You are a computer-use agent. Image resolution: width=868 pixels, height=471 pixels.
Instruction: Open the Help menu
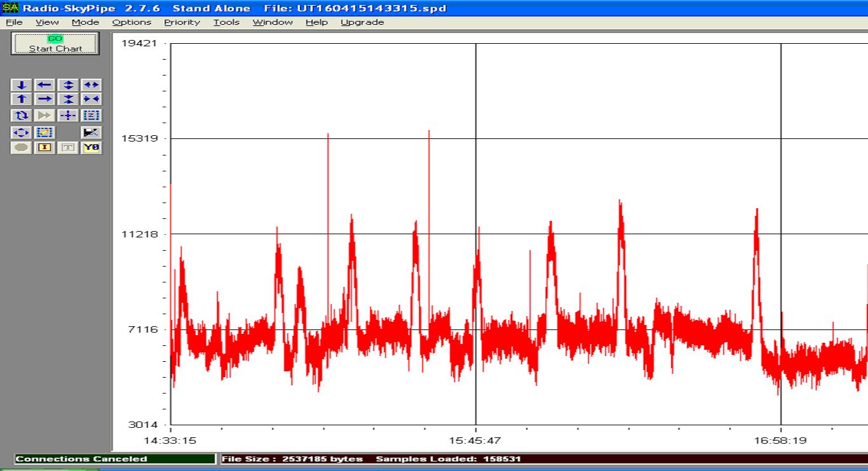(x=316, y=22)
